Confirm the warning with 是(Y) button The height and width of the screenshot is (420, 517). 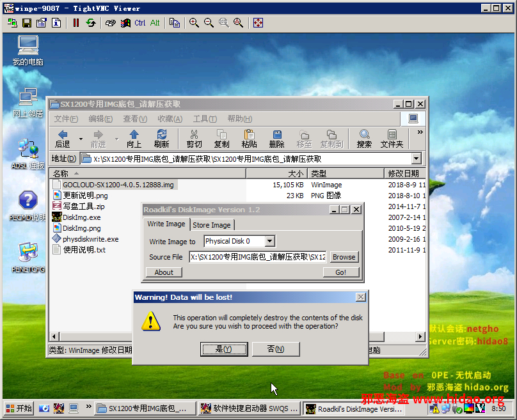click(x=223, y=349)
